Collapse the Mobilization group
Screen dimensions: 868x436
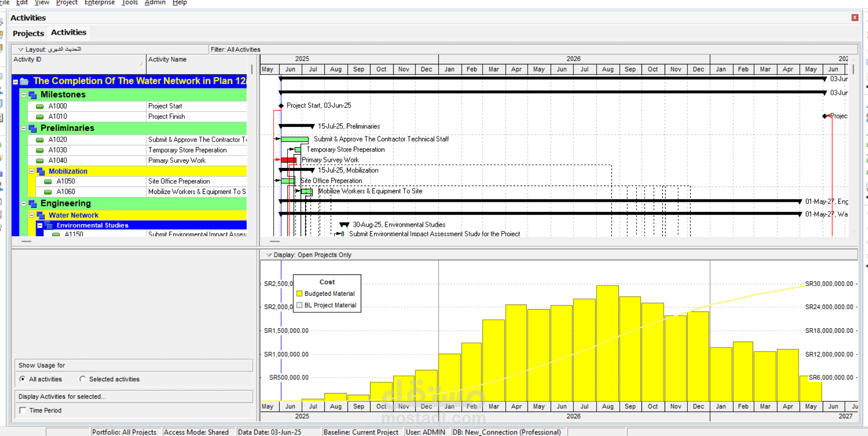pos(31,171)
